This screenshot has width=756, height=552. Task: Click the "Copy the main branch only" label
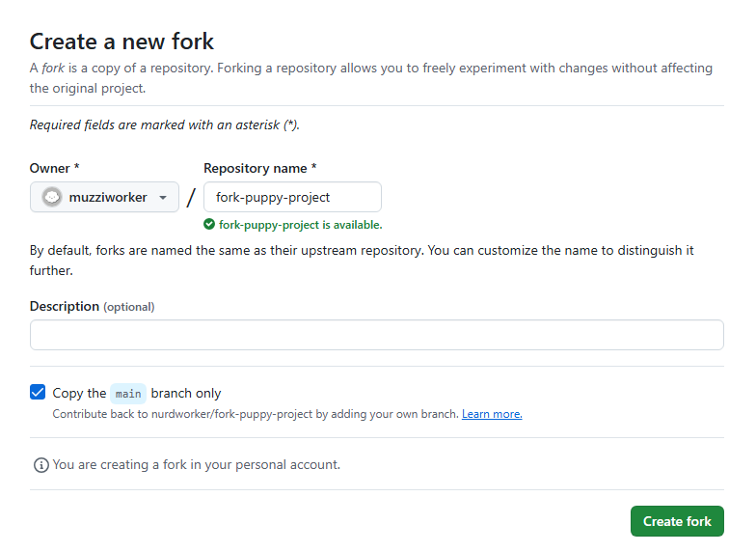click(137, 393)
